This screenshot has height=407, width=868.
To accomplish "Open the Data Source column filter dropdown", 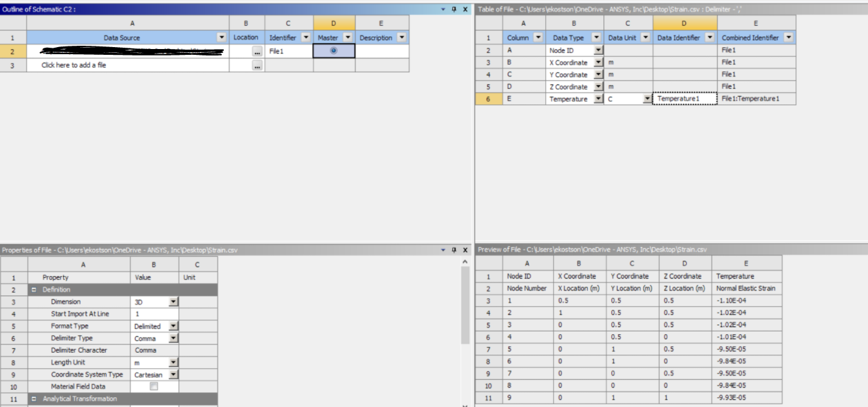I will [x=222, y=37].
